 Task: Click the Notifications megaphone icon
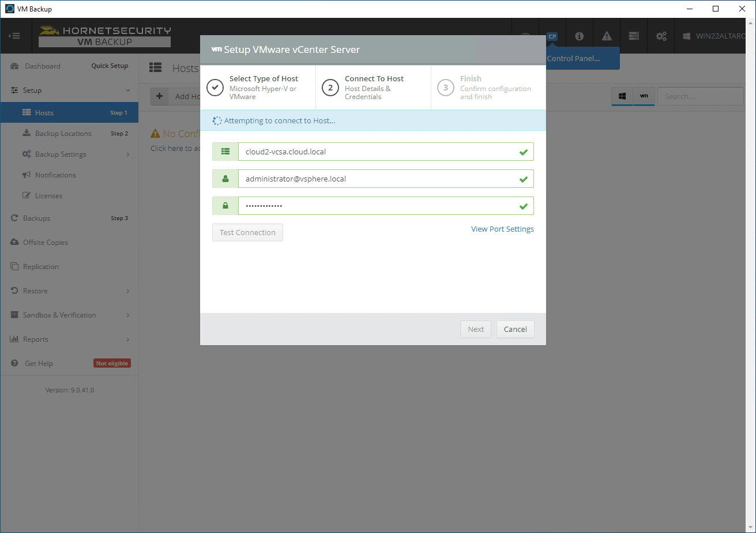coord(27,175)
